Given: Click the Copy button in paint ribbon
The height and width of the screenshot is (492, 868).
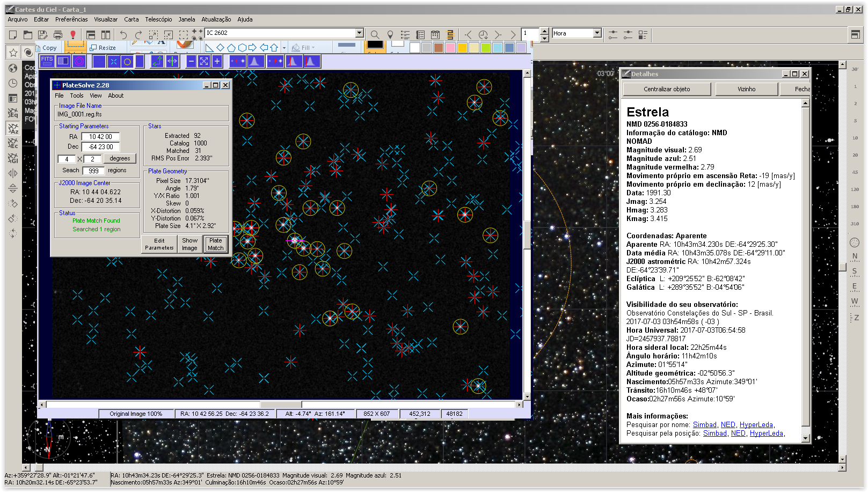Looking at the screenshot, I should [46, 48].
